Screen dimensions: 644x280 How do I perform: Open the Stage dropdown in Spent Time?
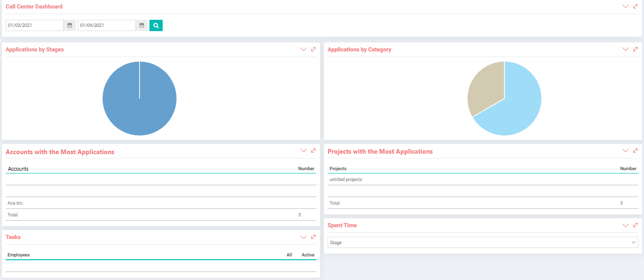[483, 242]
